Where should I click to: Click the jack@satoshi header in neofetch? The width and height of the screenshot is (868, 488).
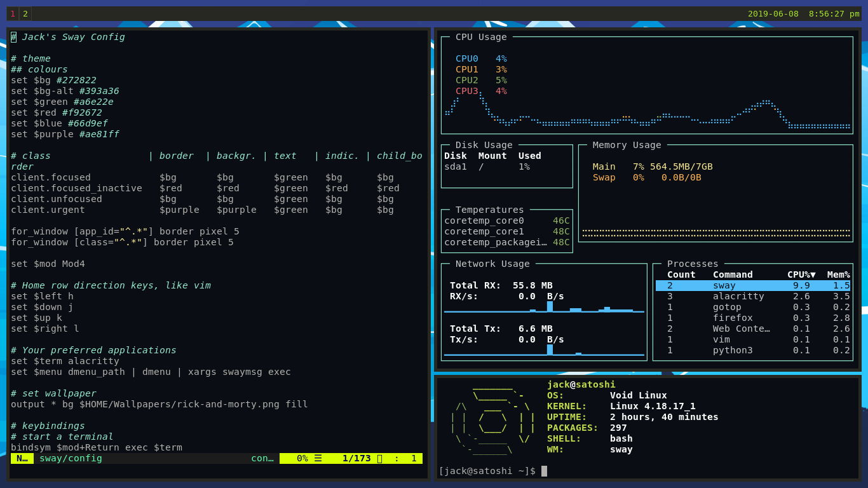pyautogui.click(x=583, y=384)
